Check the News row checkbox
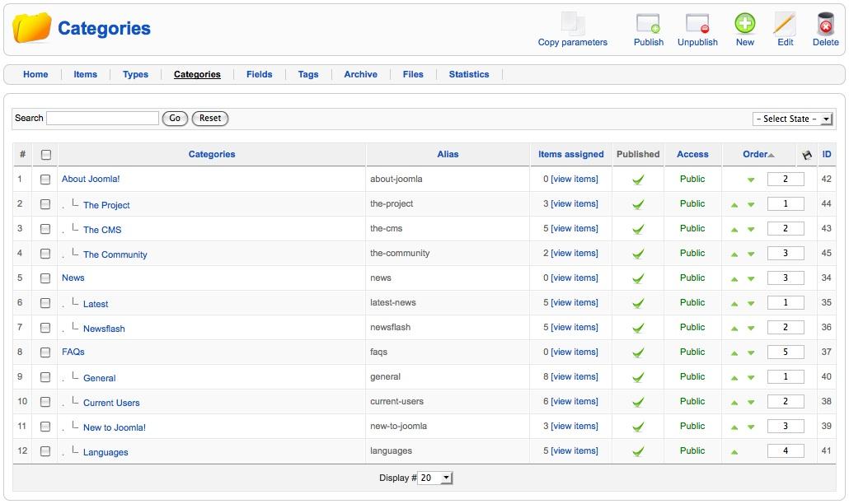 tap(45, 278)
